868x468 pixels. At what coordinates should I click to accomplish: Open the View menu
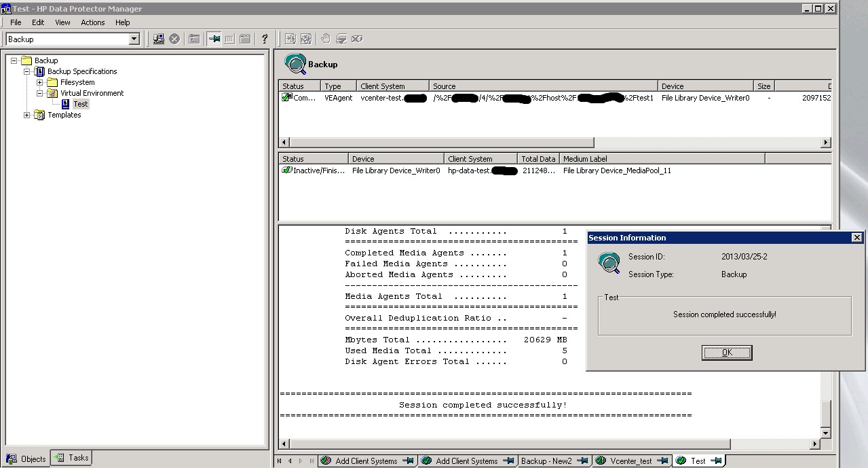[62, 22]
